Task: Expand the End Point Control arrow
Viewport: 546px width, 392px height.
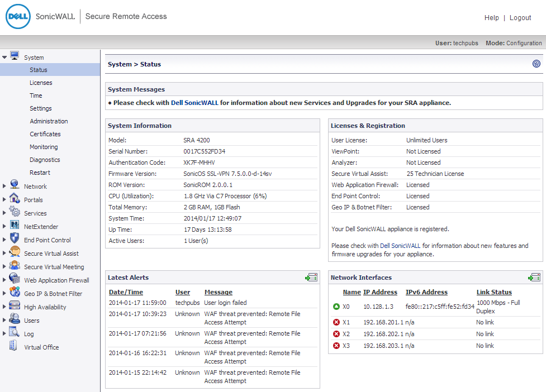Action: click(4, 240)
